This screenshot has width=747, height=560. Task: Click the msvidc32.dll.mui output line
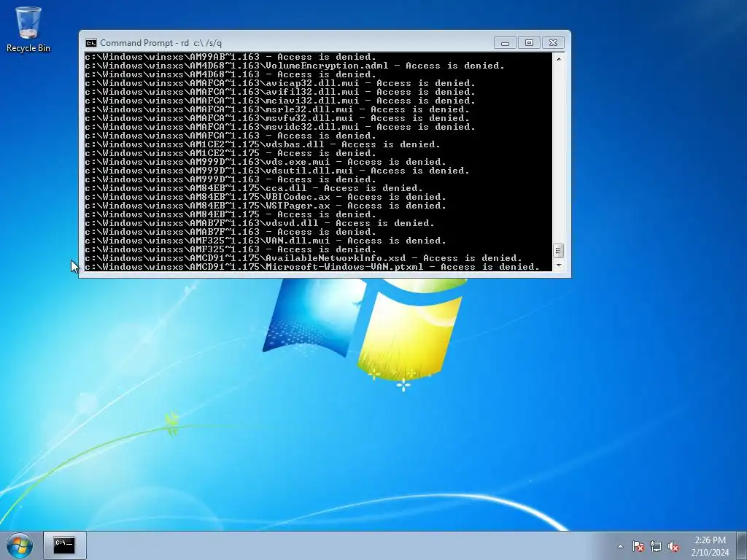coord(280,127)
